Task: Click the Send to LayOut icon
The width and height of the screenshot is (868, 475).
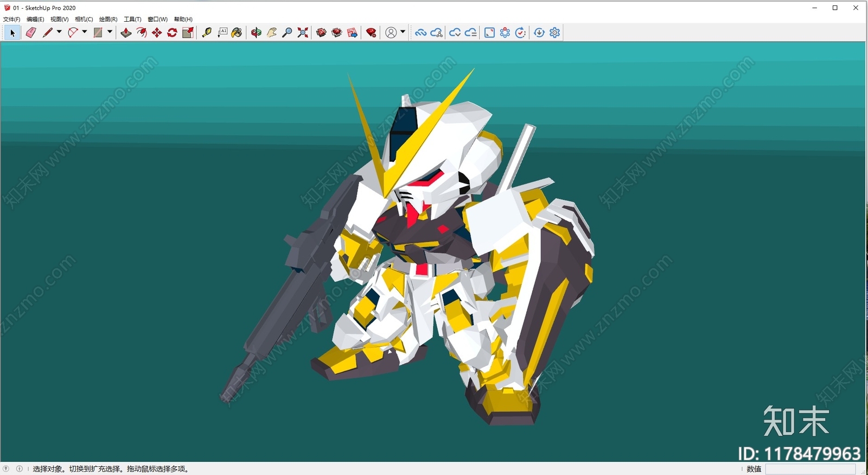Action: click(352, 33)
